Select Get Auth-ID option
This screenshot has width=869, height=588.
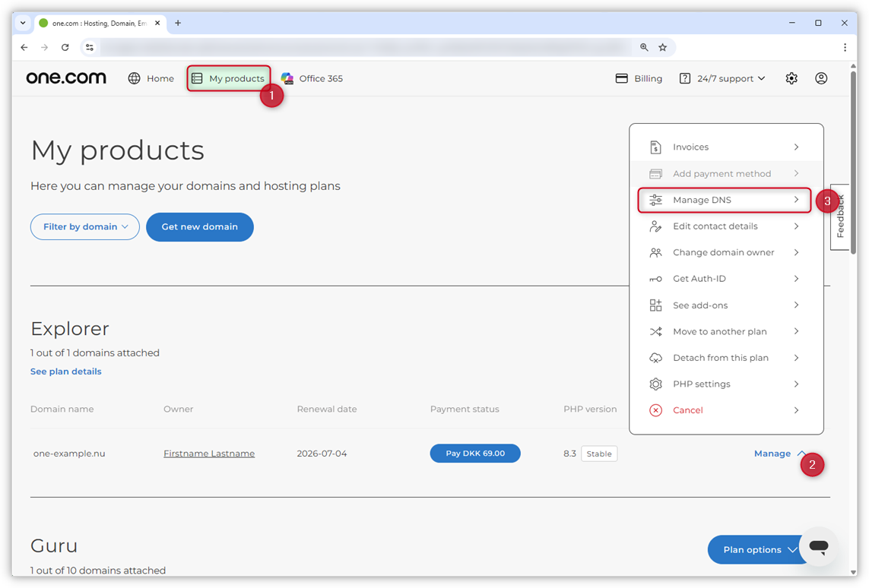point(699,279)
